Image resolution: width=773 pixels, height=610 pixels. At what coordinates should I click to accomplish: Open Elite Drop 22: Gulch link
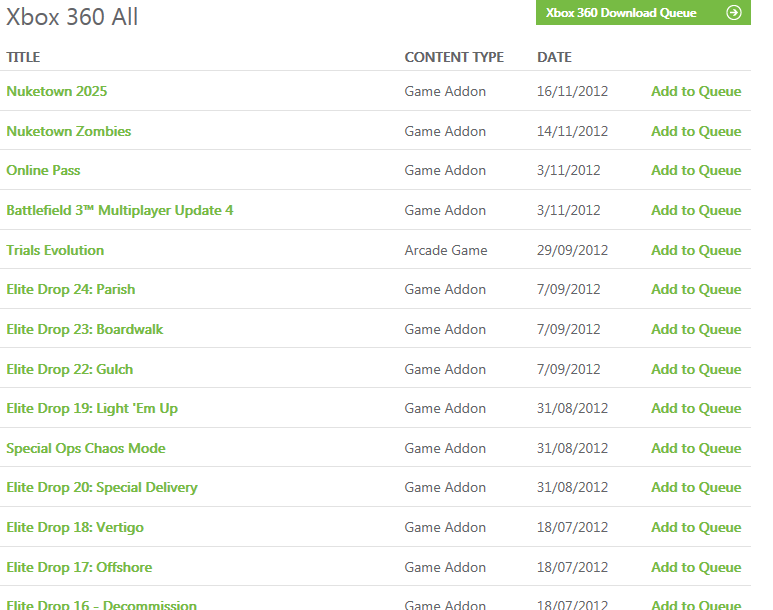tap(70, 369)
